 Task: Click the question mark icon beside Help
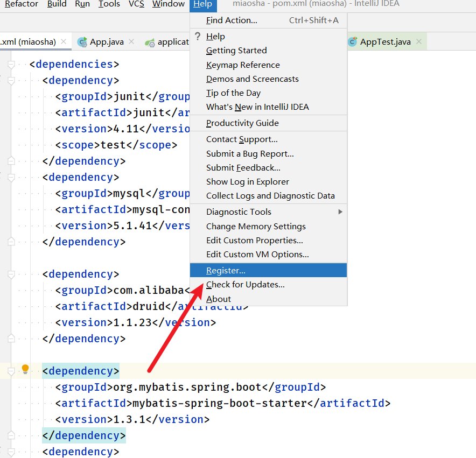(x=198, y=37)
